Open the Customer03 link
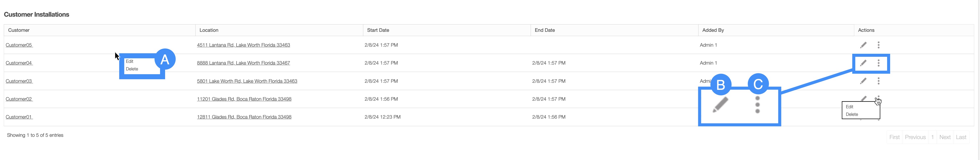The width and height of the screenshot is (980, 160). pos(19,81)
